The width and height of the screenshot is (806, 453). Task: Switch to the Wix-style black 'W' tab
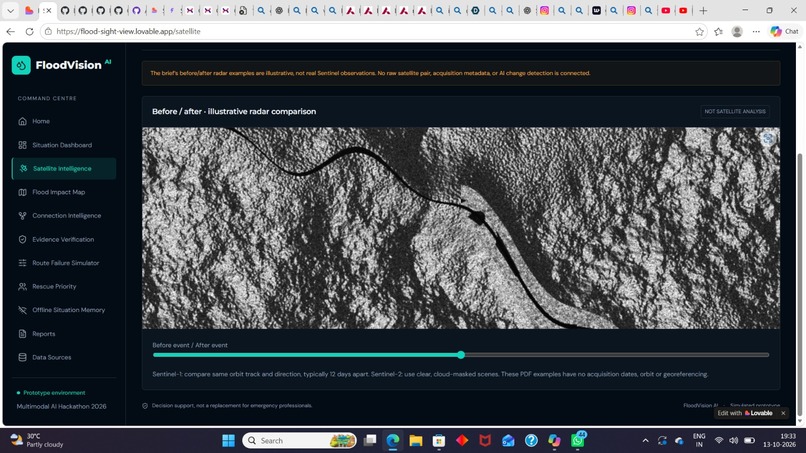(596, 10)
